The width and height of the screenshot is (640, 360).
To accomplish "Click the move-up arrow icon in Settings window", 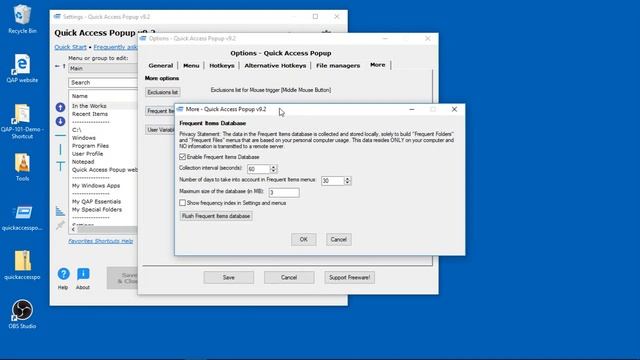I will click(x=60, y=107).
